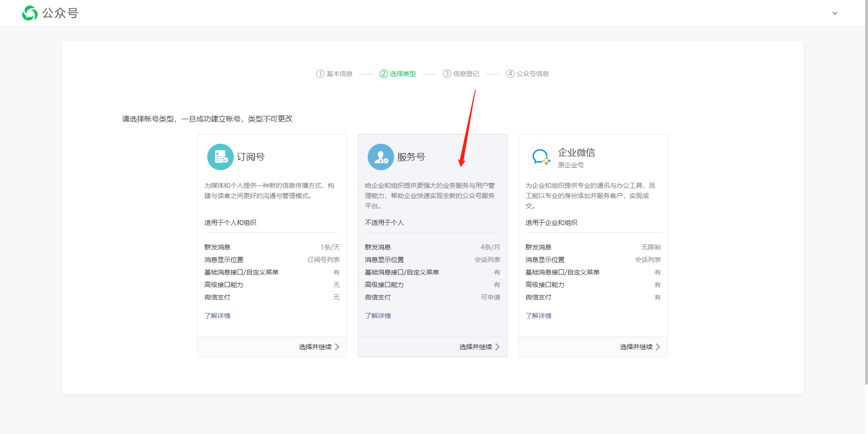This screenshot has width=868, height=434.
Task: Go to step 3 信息登记
Action: coord(461,74)
